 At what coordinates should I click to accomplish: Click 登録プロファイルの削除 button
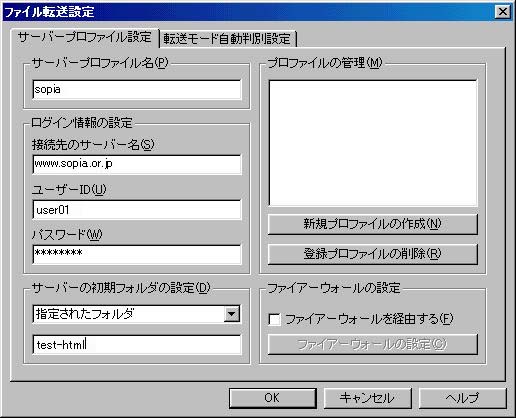pos(373,254)
